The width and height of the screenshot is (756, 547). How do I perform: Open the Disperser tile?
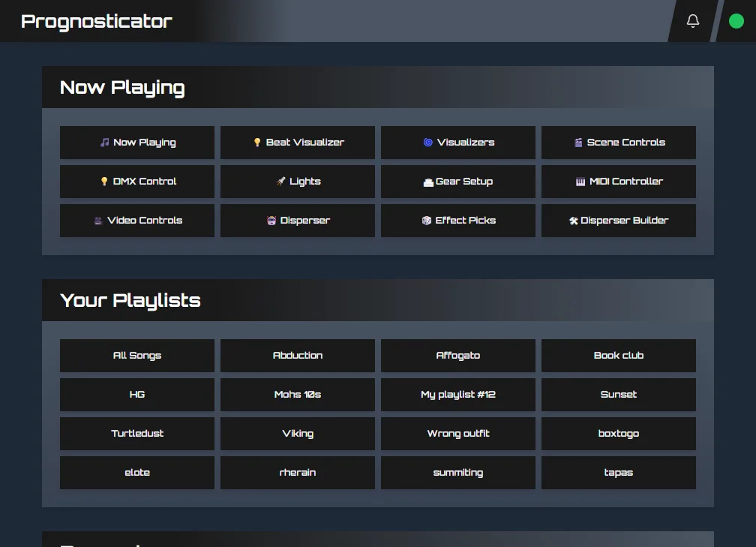298,221
